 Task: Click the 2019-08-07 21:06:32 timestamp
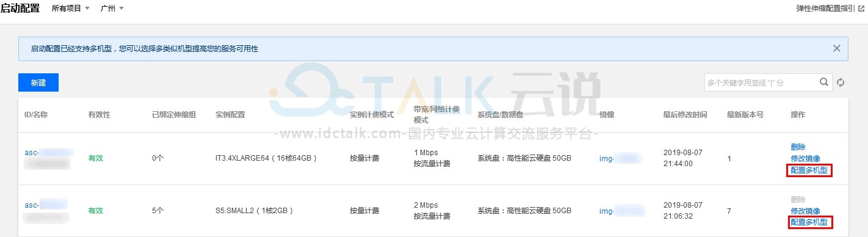point(683,211)
